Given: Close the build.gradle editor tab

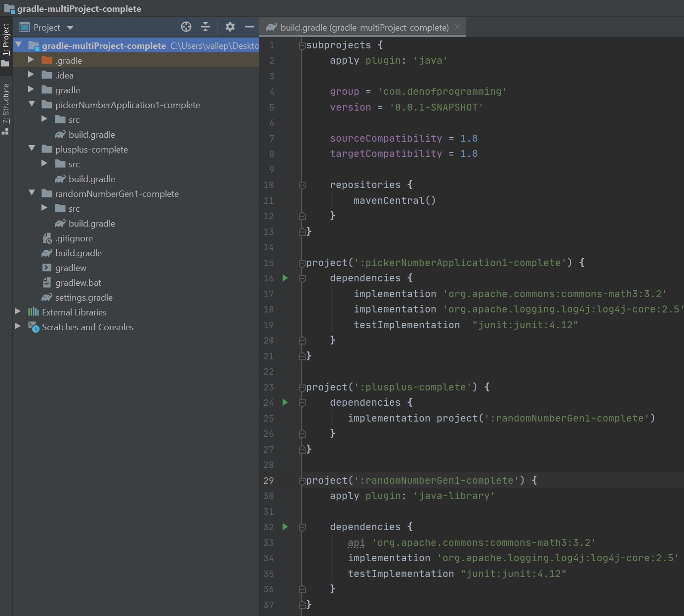Looking at the screenshot, I should [457, 27].
